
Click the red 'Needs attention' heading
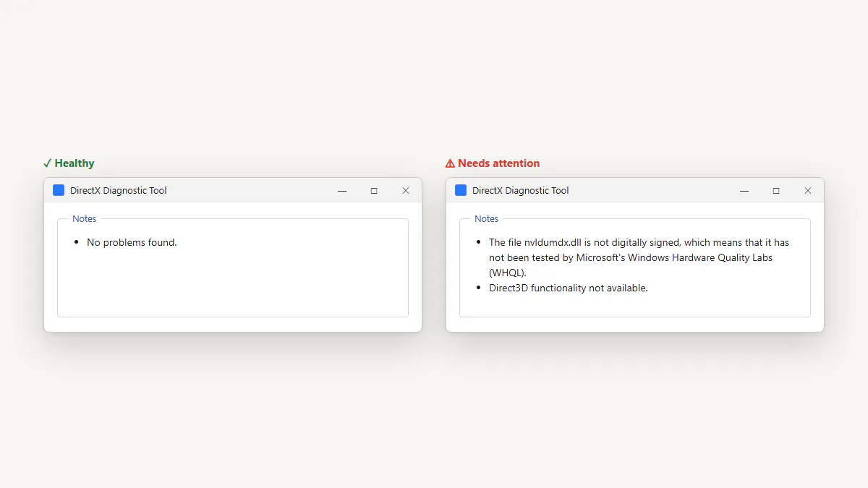[x=493, y=163]
